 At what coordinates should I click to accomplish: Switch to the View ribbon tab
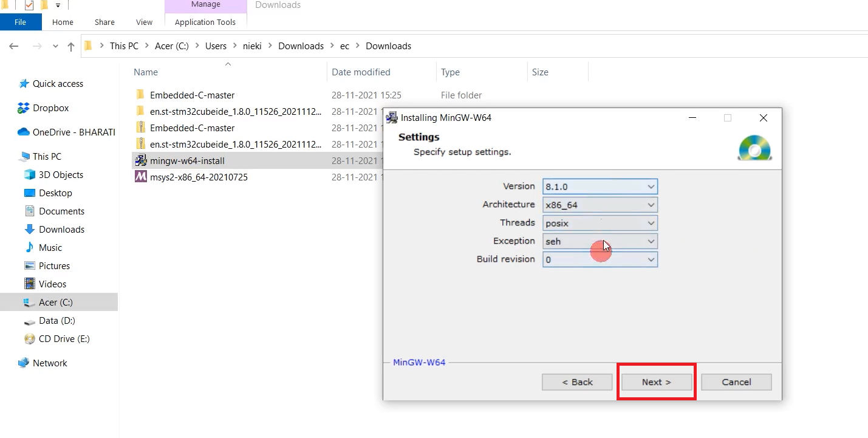[144, 22]
